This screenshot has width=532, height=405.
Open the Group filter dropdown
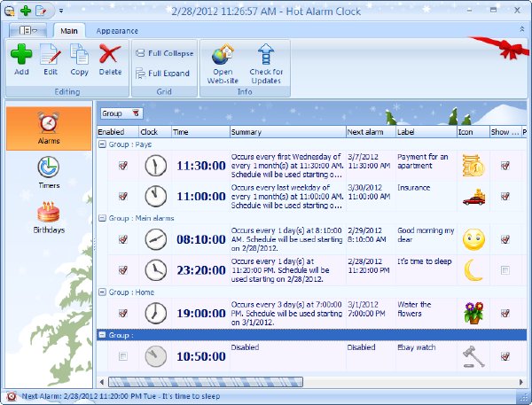[136, 113]
